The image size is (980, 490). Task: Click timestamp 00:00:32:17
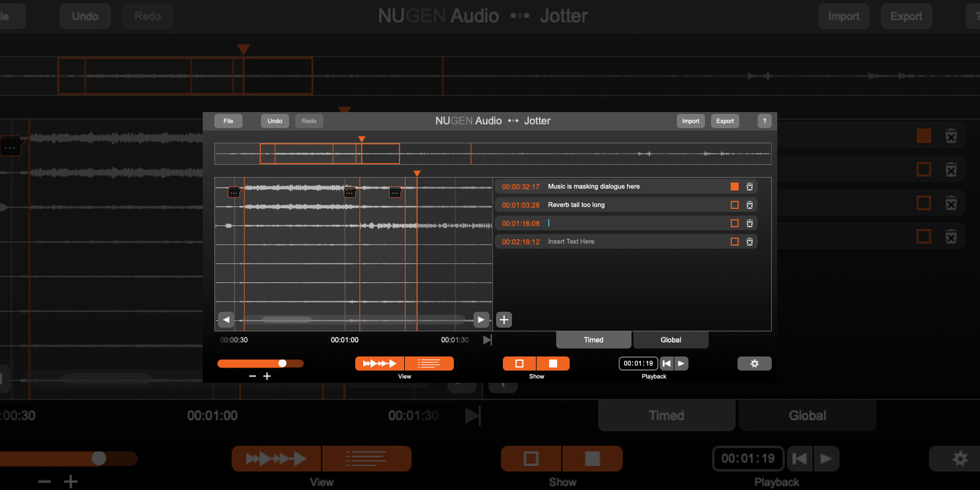521,187
